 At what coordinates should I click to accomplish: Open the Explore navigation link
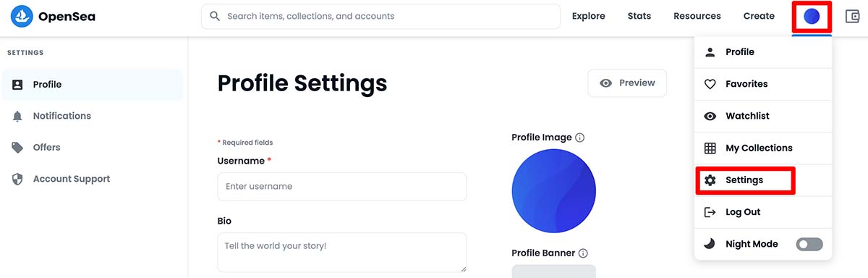click(588, 16)
